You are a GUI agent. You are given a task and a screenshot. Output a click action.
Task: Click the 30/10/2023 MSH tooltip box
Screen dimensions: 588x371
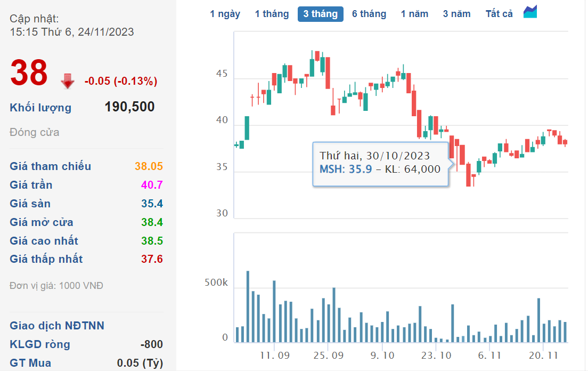point(380,163)
